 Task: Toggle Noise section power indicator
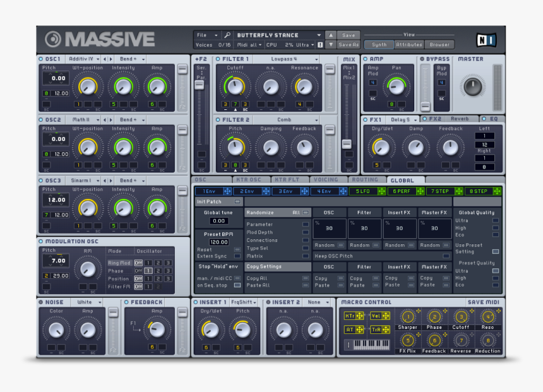[41, 302]
